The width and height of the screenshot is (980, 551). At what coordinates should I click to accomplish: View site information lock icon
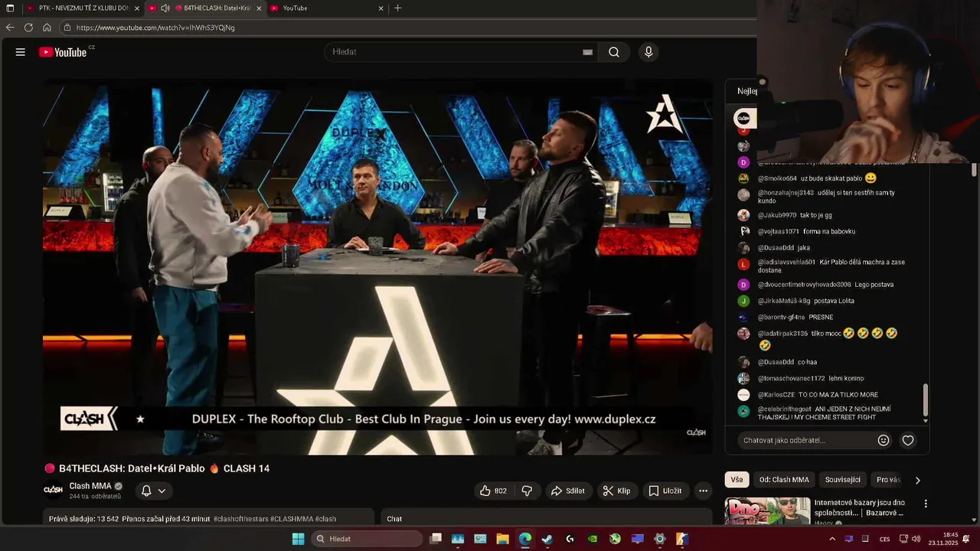pyautogui.click(x=67, y=28)
